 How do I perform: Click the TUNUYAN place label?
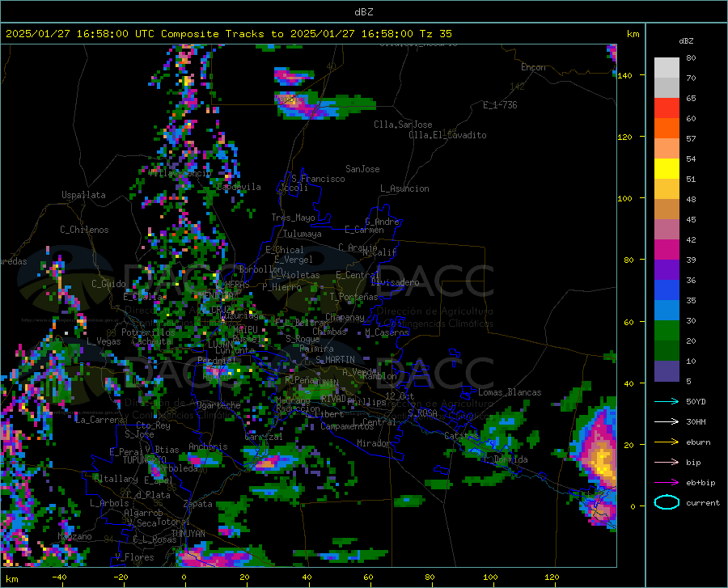[x=188, y=534]
